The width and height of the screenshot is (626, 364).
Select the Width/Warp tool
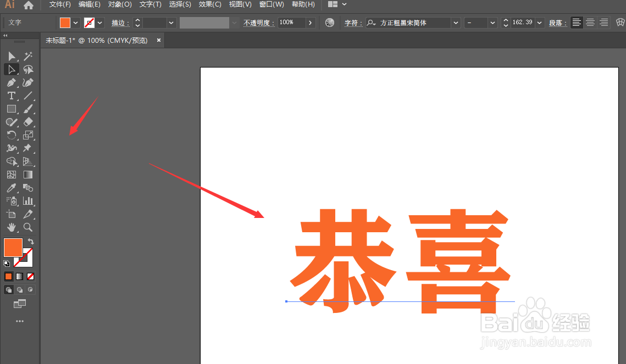coord(12,148)
